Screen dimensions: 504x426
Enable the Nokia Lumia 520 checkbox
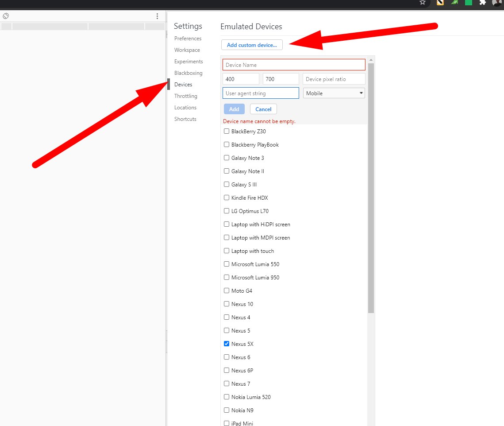tap(227, 397)
